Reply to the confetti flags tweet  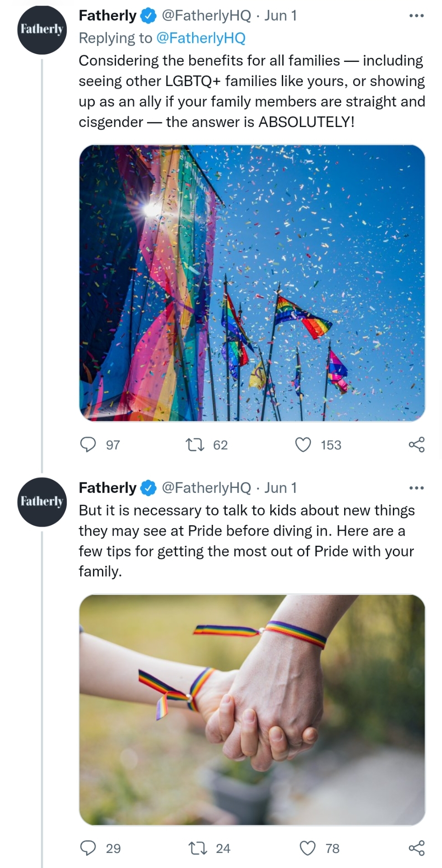pos(88,444)
